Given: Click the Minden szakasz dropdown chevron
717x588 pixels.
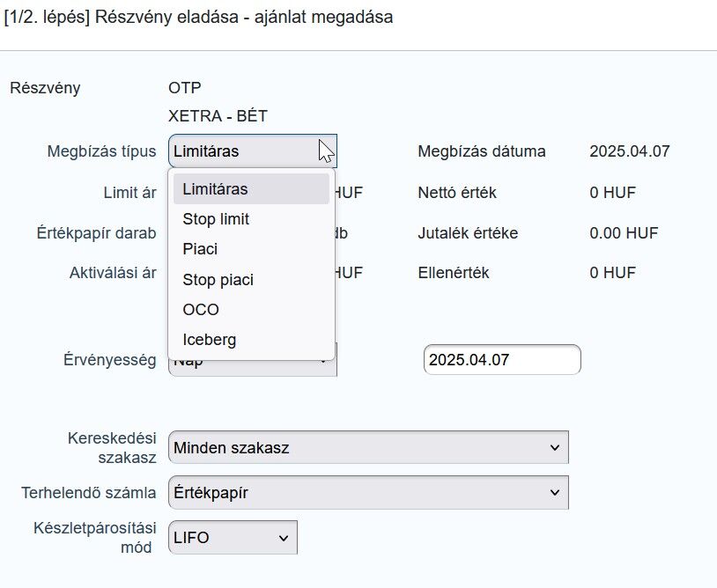Looking at the screenshot, I should [555, 448].
